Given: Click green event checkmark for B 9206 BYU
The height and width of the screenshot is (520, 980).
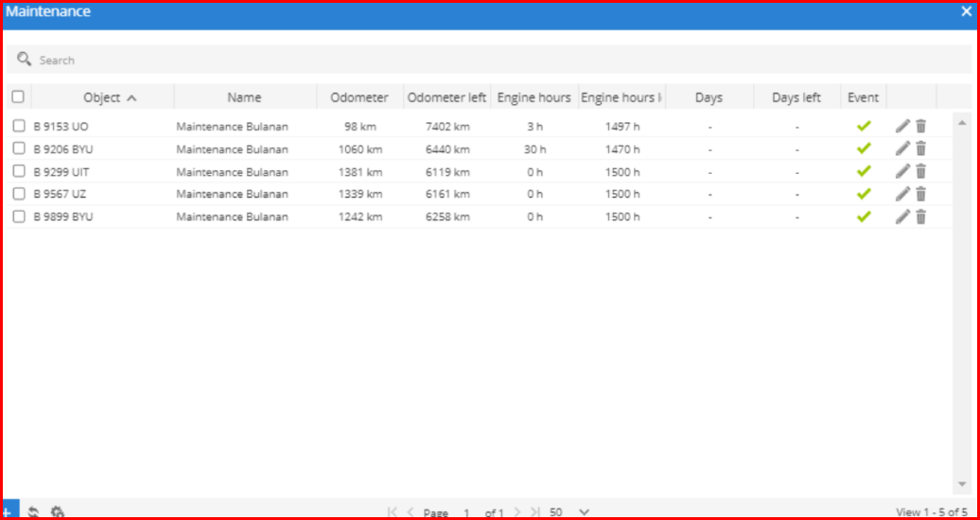Looking at the screenshot, I should pyautogui.click(x=863, y=148).
